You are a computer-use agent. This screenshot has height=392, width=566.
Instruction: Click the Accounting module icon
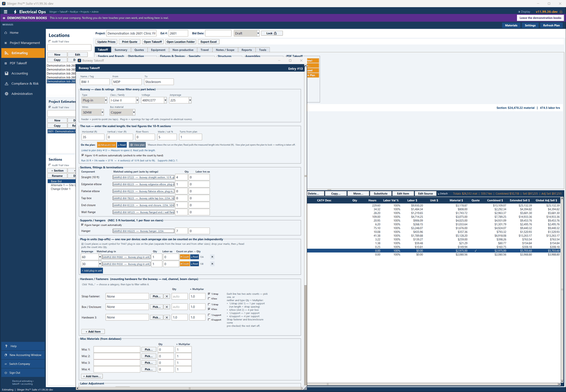click(x=6, y=74)
